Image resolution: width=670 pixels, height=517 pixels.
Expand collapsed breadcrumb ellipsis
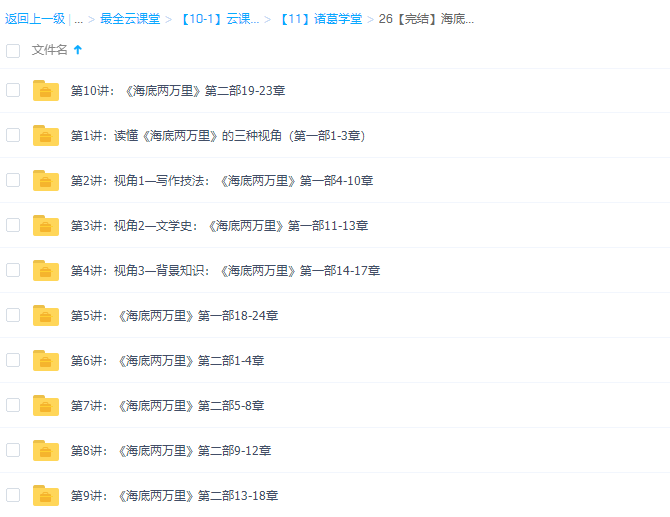78,19
